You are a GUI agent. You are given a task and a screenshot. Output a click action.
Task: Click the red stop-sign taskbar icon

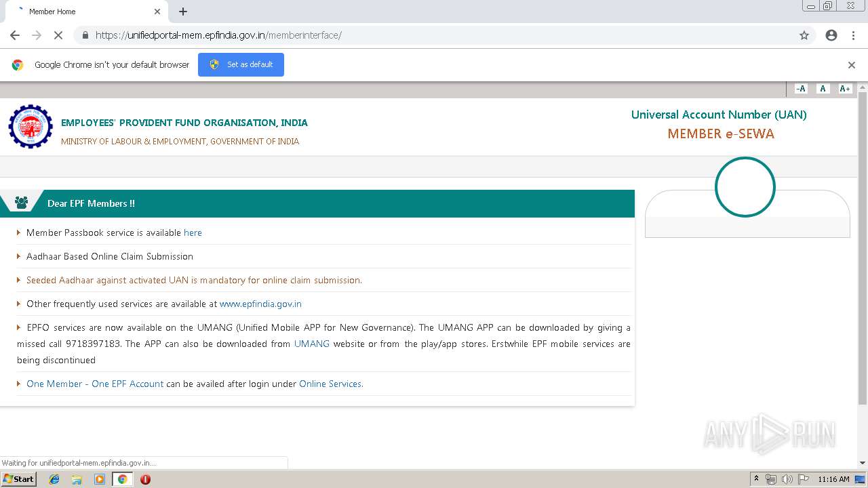click(x=145, y=479)
